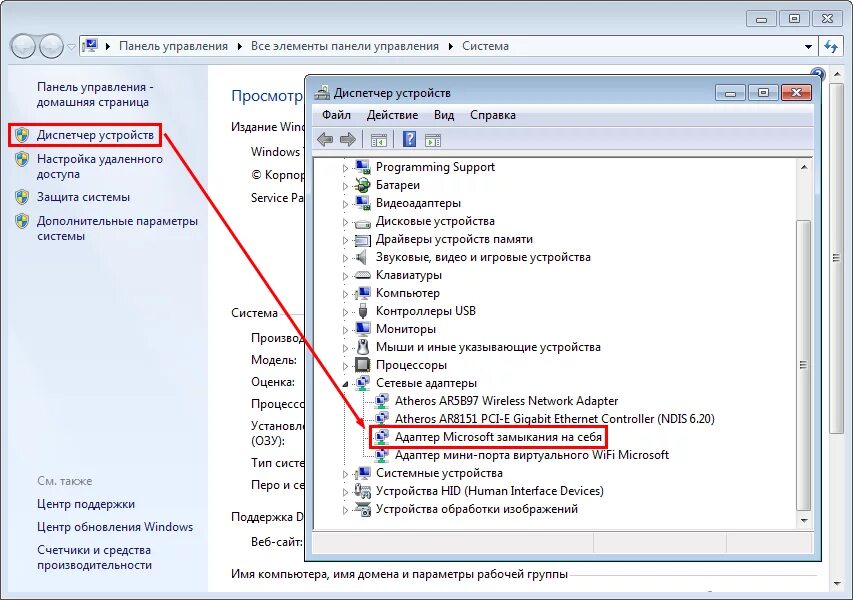Expand the Видеоадаптеры node
Viewport: 853px width, 600px height.
point(345,204)
